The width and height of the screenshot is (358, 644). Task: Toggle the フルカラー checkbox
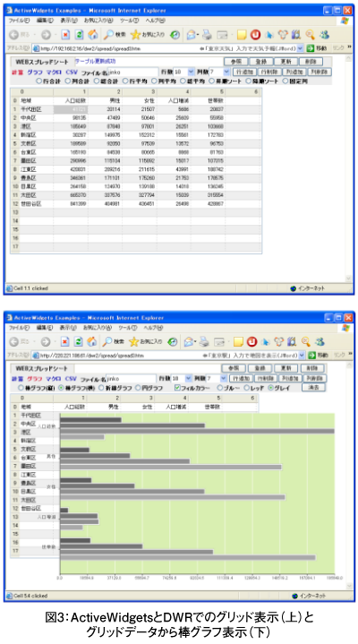point(177,388)
